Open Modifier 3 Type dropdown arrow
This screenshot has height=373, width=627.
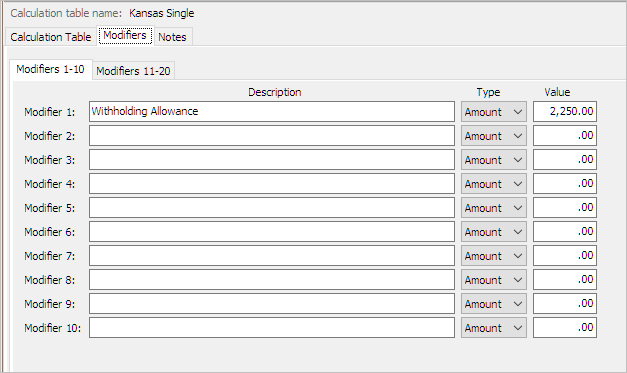tap(518, 160)
